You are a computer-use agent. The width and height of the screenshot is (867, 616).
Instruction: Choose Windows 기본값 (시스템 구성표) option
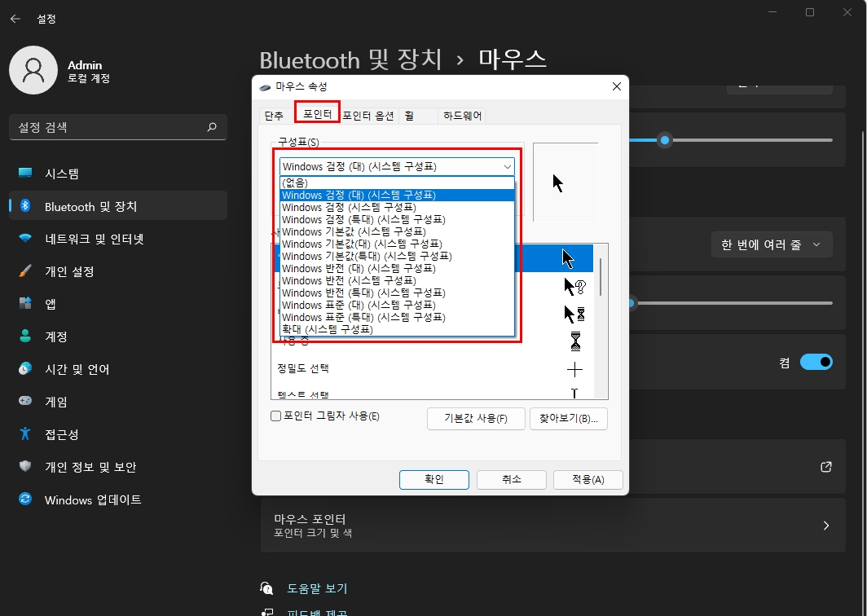click(x=397, y=231)
